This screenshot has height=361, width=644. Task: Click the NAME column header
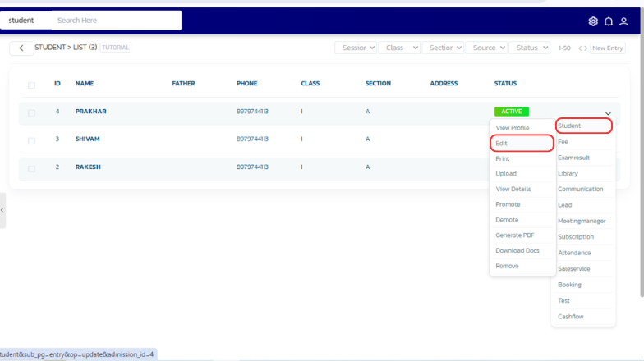pos(84,84)
